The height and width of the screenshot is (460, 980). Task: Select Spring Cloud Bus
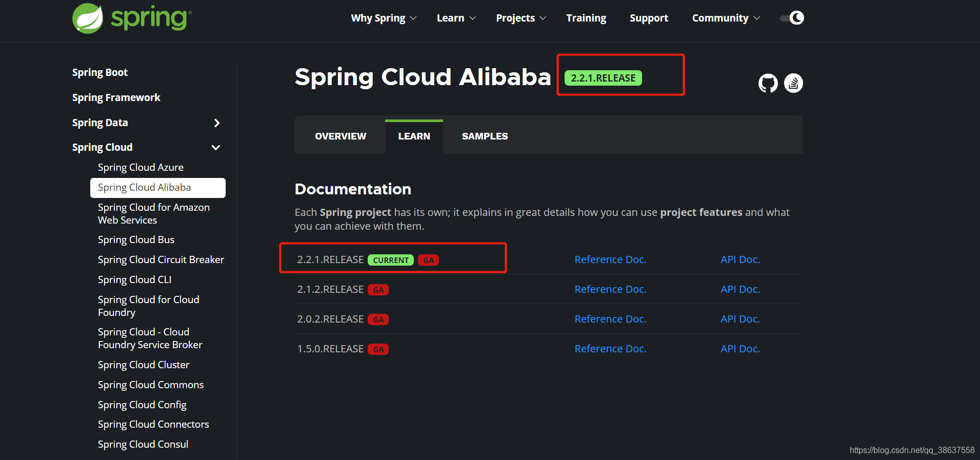tap(136, 239)
